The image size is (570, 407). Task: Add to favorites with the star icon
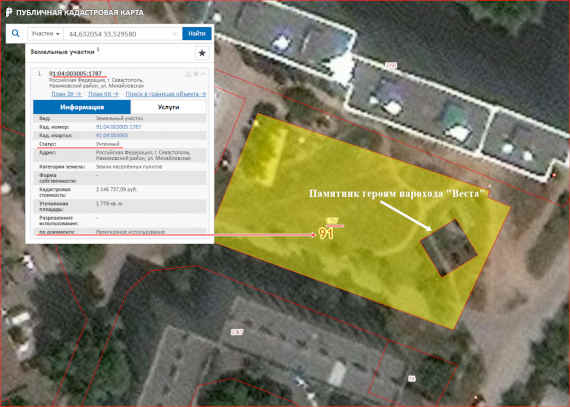click(202, 53)
